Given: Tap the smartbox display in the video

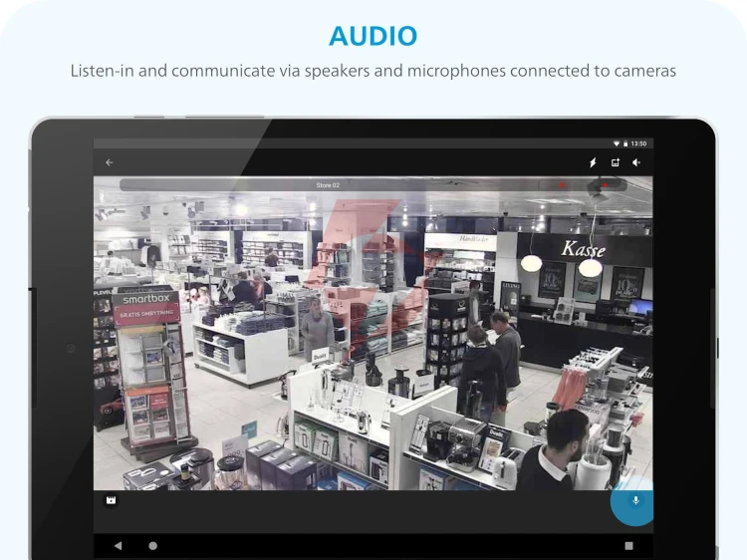Looking at the screenshot, I should pos(146,299).
